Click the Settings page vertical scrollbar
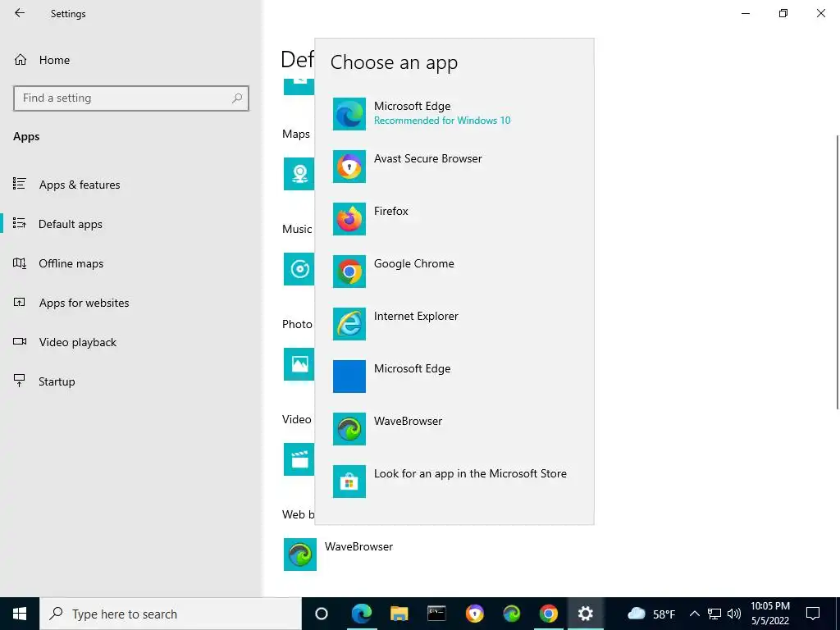The width and height of the screenshot is (840, 630). click(x=838, y=272)
